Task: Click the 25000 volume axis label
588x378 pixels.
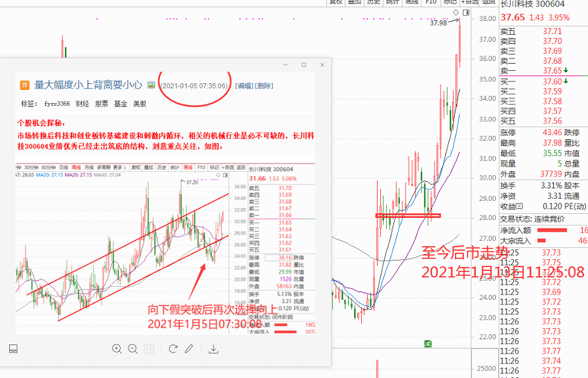Action: (x=486, y=369)
